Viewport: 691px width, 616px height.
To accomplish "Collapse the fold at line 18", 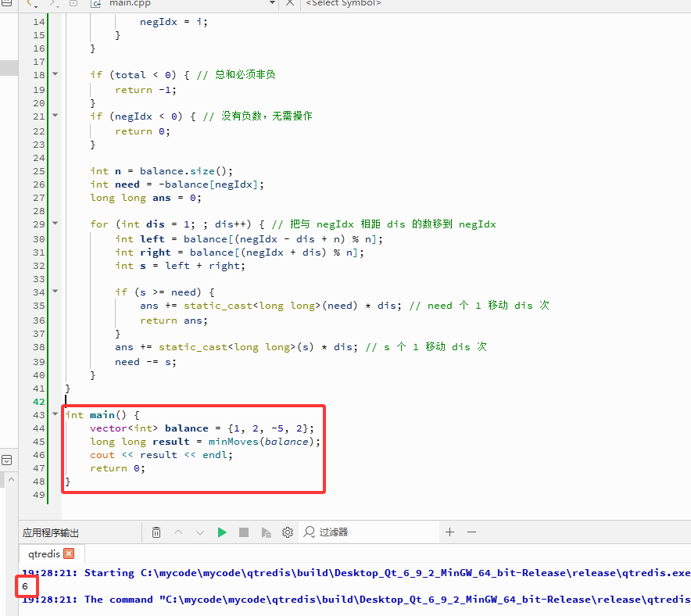I will (x=55, y=73).
